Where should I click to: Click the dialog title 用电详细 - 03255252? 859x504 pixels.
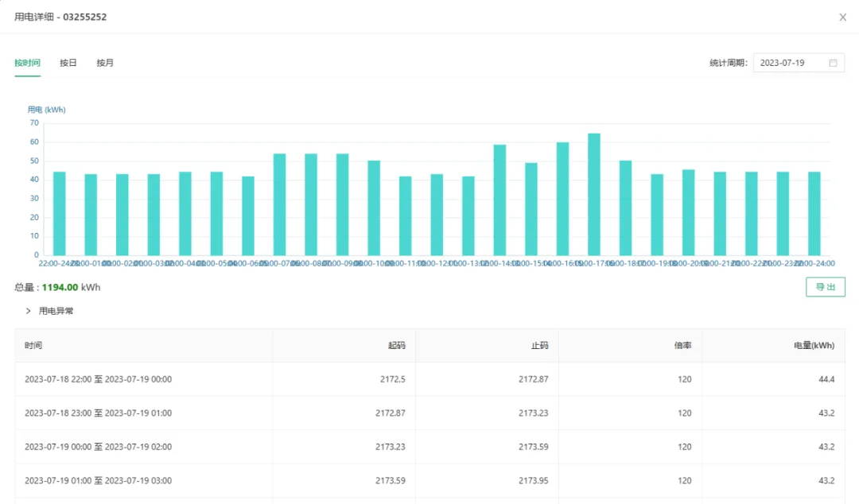tap(60, 17)
